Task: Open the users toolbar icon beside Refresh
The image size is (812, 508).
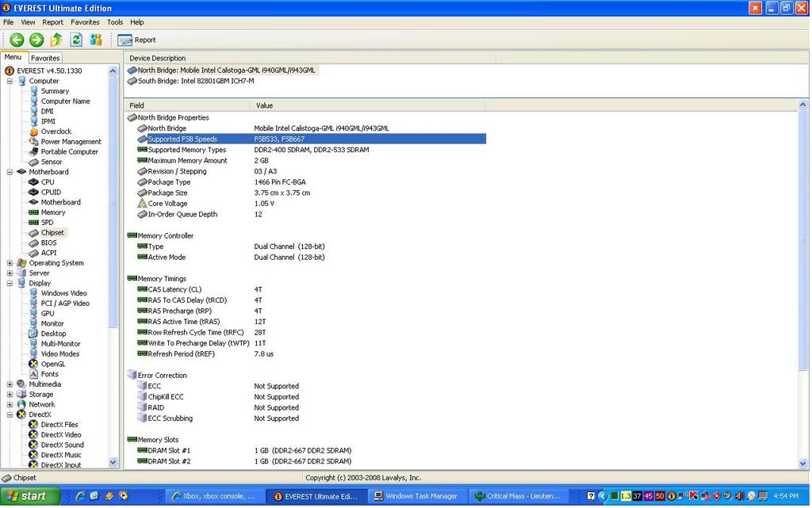Action: pyautogui.click(x=96, y=40)
